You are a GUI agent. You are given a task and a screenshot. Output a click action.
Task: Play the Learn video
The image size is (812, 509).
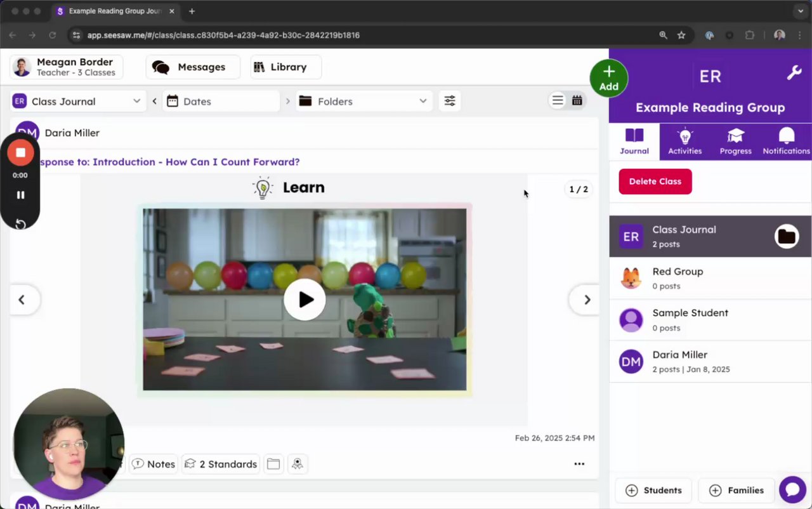click(304, 300)
